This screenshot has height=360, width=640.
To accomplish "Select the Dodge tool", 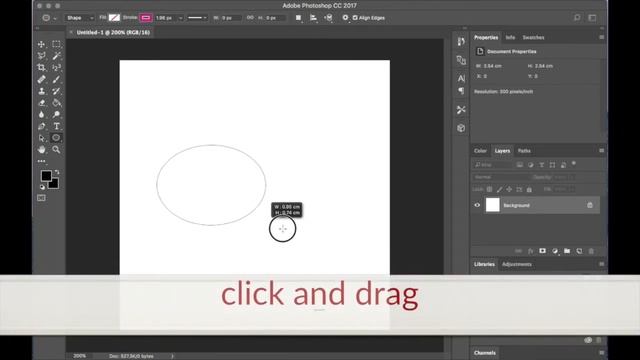I will pyautogui.click(x=56, y=114).
